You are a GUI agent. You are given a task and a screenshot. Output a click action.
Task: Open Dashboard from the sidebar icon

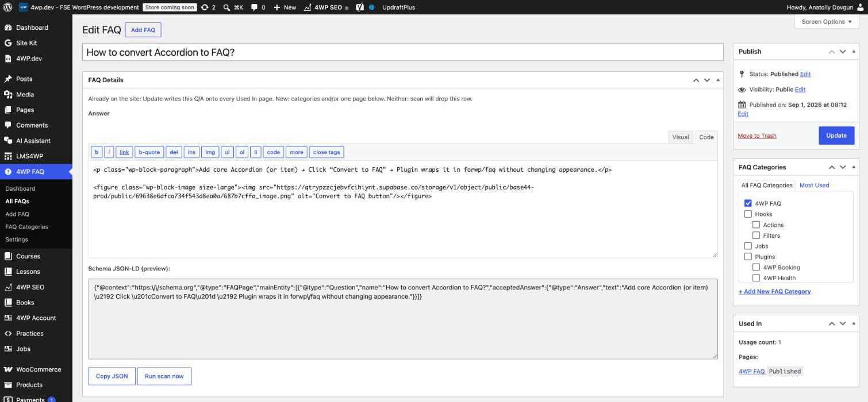(8, 28)
